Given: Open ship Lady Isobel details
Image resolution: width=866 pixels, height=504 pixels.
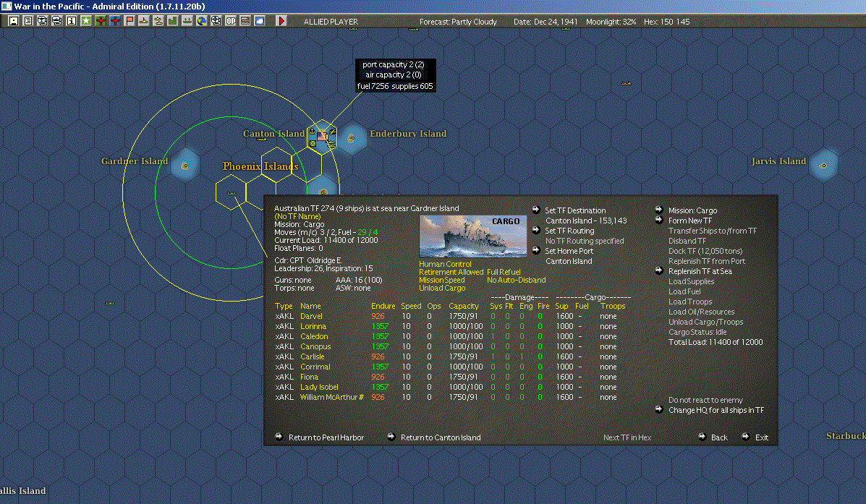Looking at the screenshot, I should click(x=318, y=387).
